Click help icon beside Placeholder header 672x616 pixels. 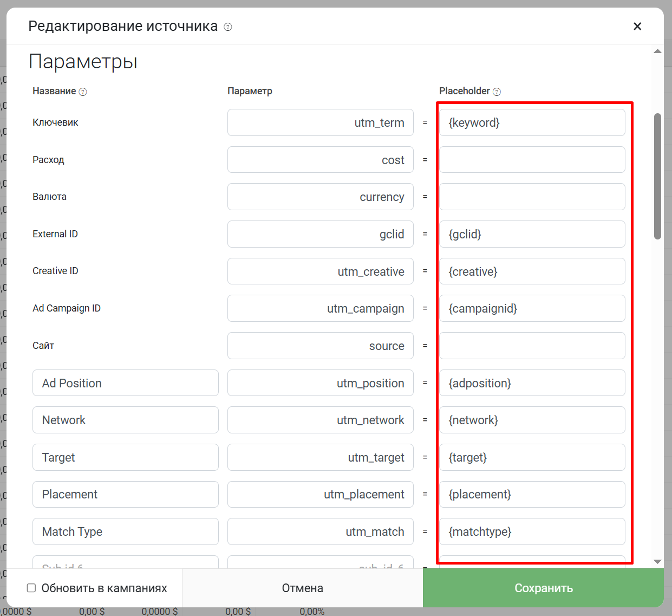[x=497, y=92]
